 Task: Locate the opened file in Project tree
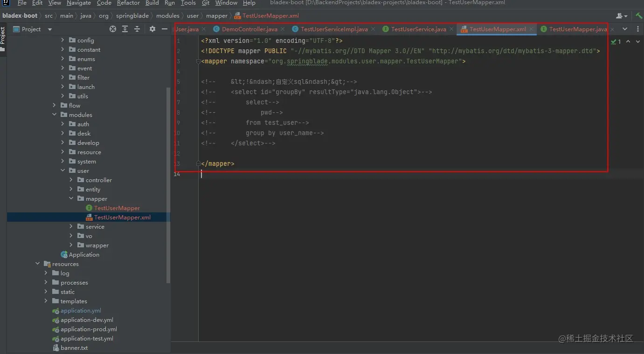coord(113,29)
